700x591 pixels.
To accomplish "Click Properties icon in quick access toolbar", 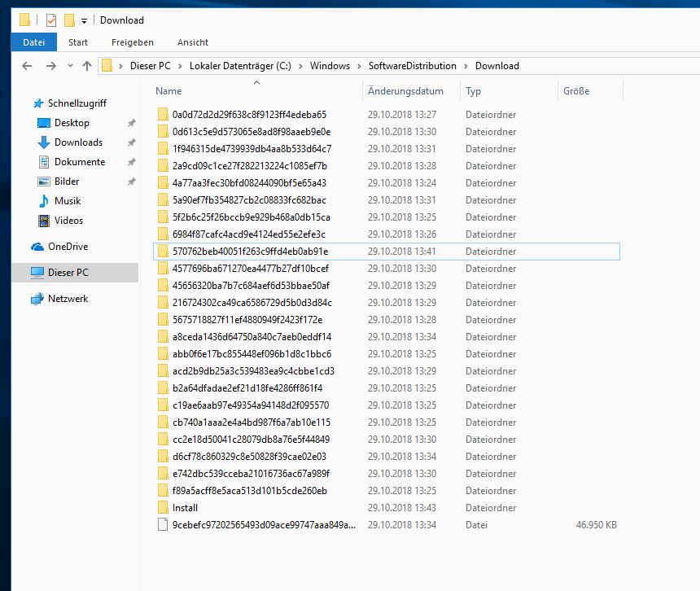I will (x=51, y=20).
